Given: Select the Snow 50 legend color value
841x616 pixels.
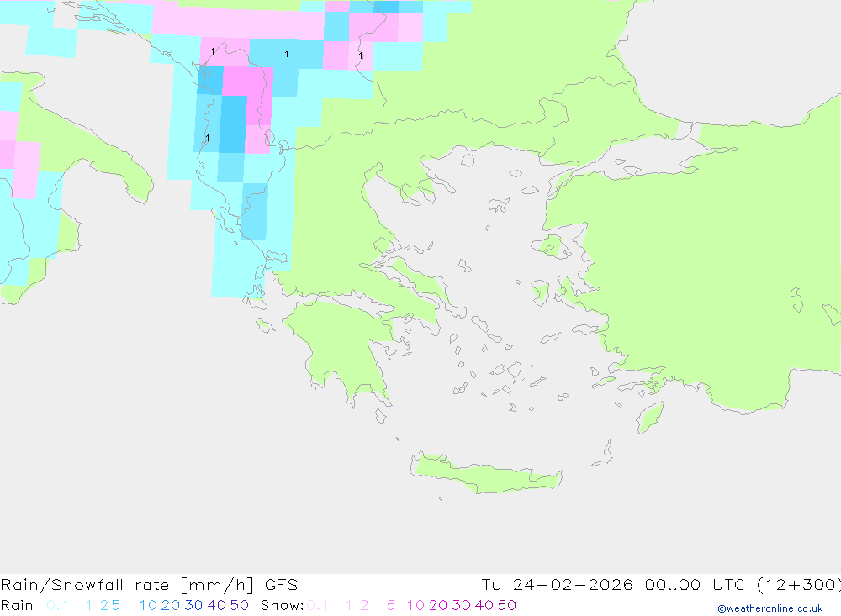Looking at the screenshot, I should [507, 605].
